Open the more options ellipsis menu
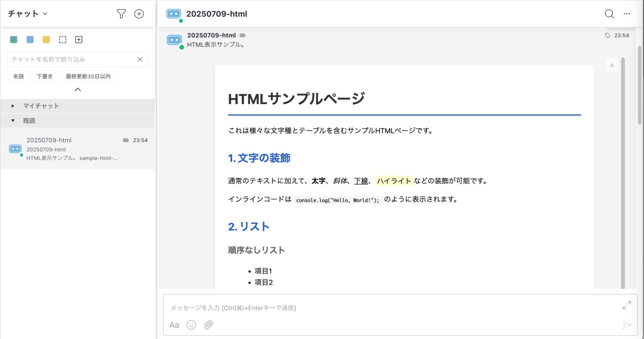This screenshot has width=644, height=339. (x=627, y=14)
